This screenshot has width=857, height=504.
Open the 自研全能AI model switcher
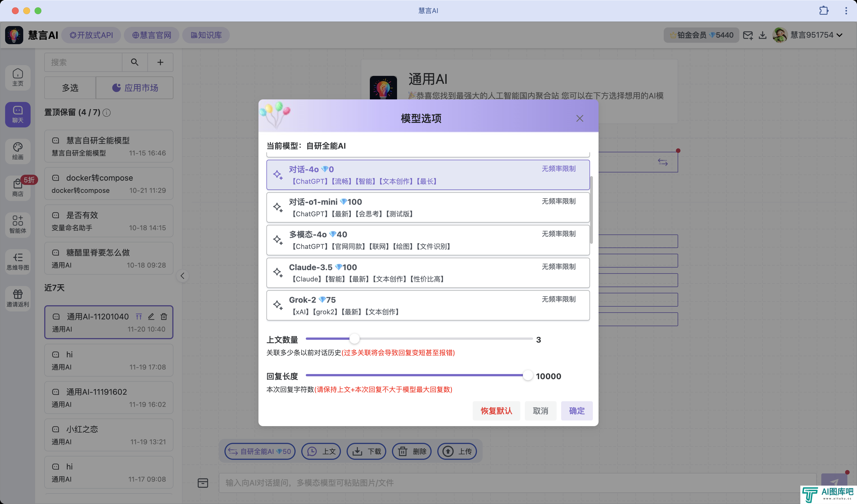tap(260, 451)
